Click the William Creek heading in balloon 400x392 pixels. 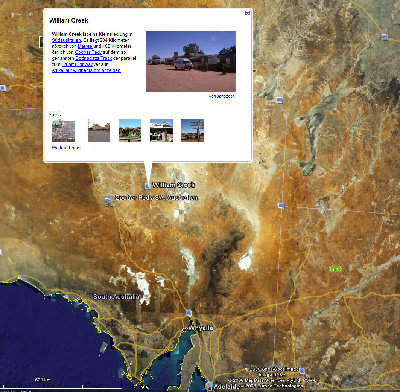coord(69,20)
